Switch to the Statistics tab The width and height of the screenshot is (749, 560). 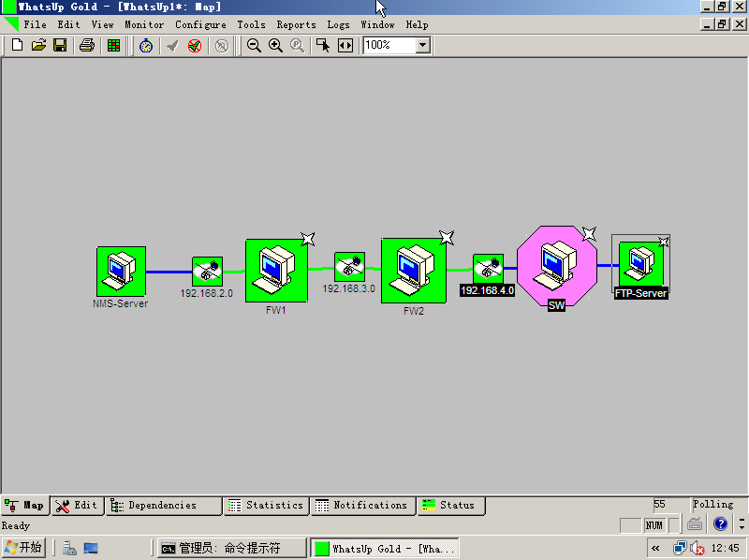266,506
